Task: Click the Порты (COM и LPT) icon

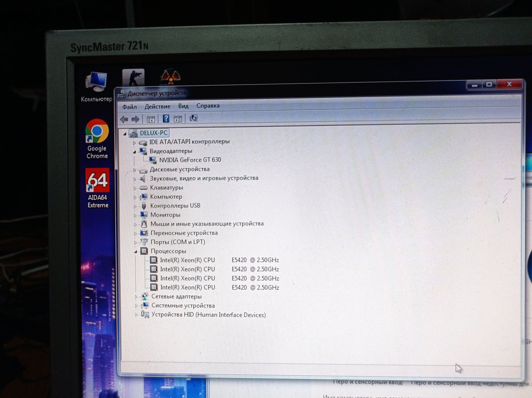Action: click(144, 242)
